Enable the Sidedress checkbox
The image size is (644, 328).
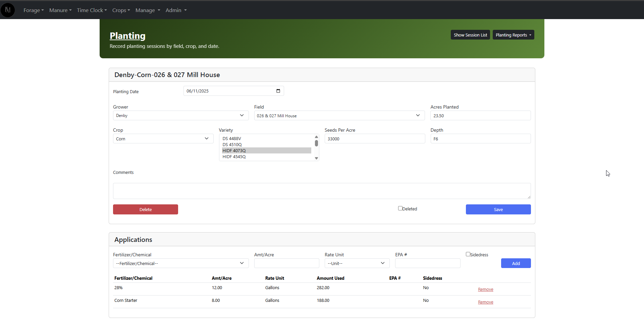468,254
